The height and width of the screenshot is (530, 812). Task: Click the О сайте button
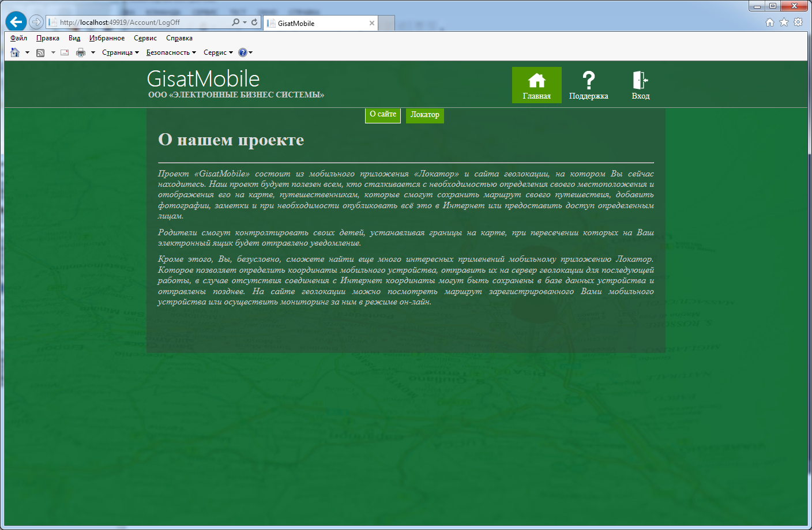point(383,114)
